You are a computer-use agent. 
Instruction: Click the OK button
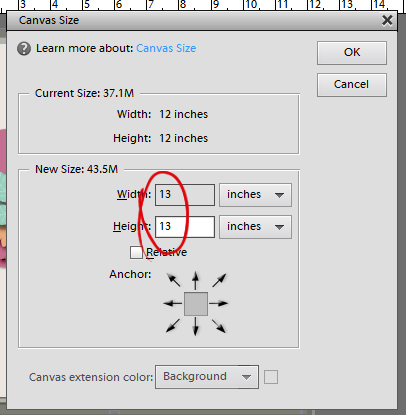coord(352,53)
